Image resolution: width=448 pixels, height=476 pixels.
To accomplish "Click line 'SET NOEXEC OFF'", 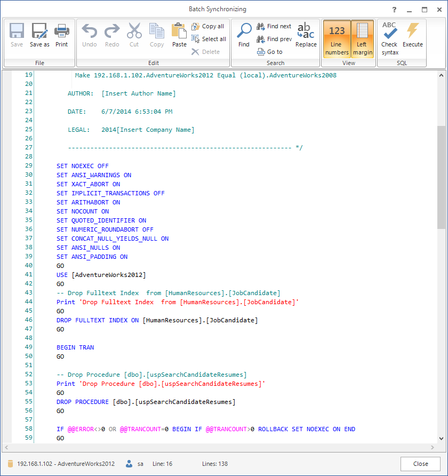I will pos(83,166).
